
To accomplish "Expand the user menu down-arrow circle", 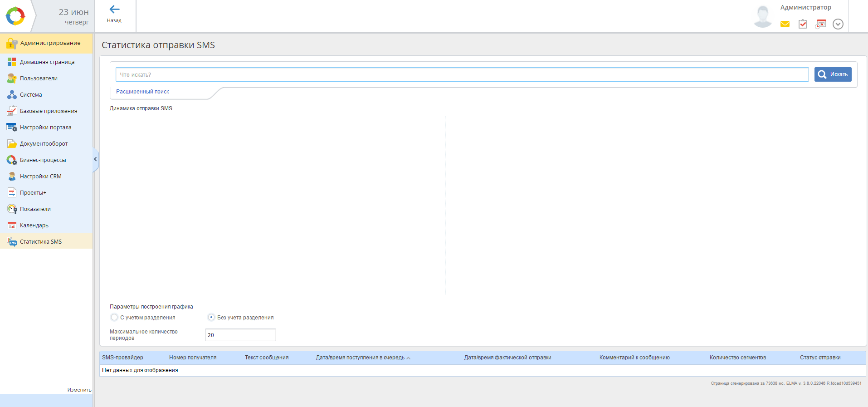I will 838,24.
